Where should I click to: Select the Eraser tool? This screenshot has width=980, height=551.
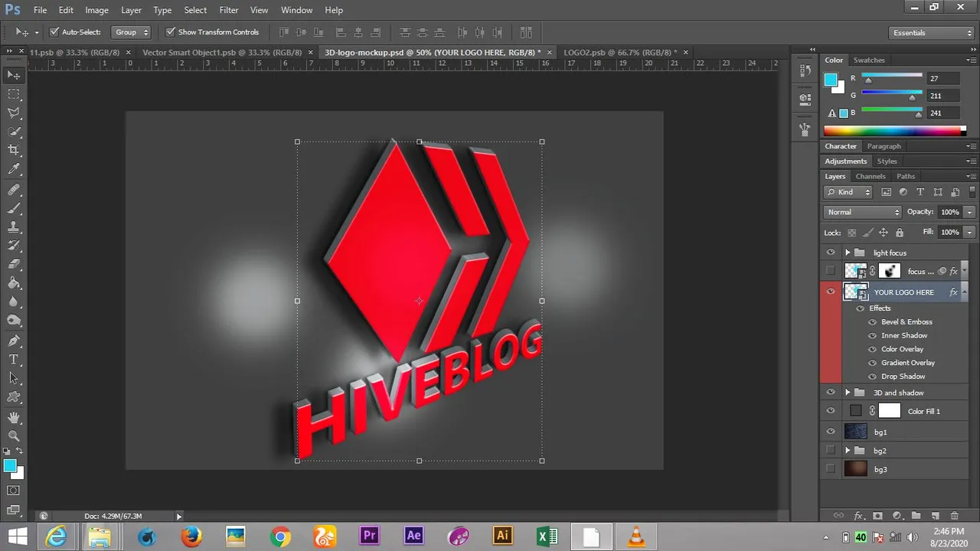pyautogui.click(x=14, y=265)
